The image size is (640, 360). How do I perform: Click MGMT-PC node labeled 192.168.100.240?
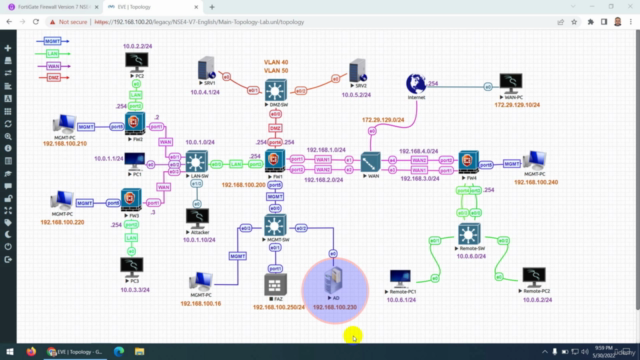pyautogui.click(x=534, y=160)
